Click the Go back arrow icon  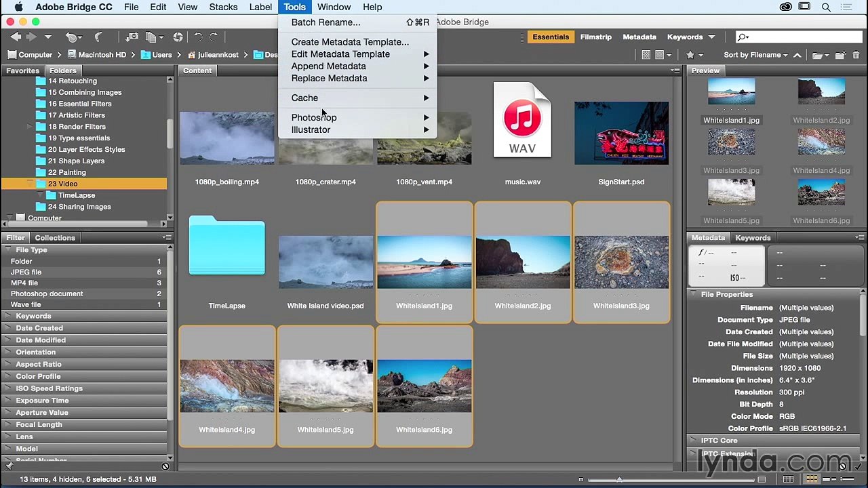(x=15, y=37)
